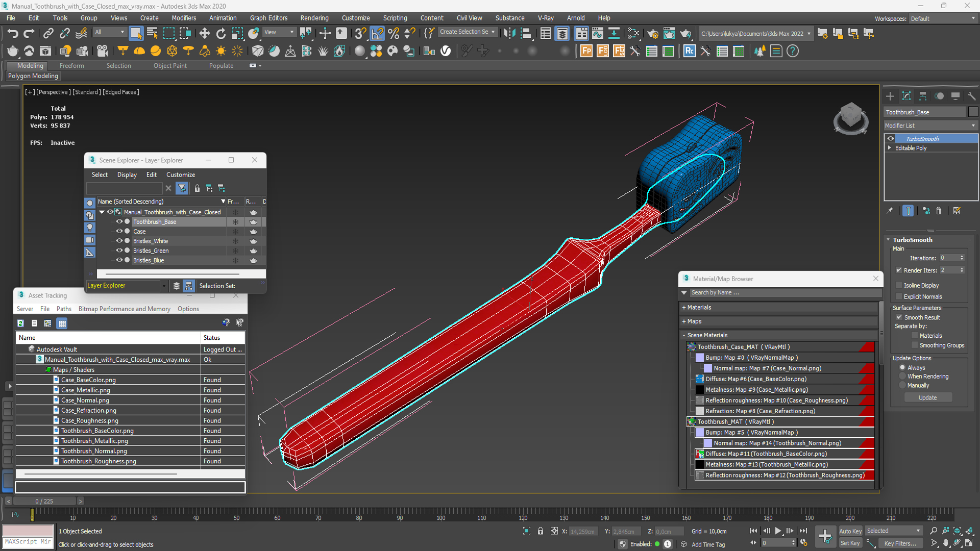Select the Select and Rotate tool
The image size is (980, 551).
pyautogui.click(x=220, y=34)
